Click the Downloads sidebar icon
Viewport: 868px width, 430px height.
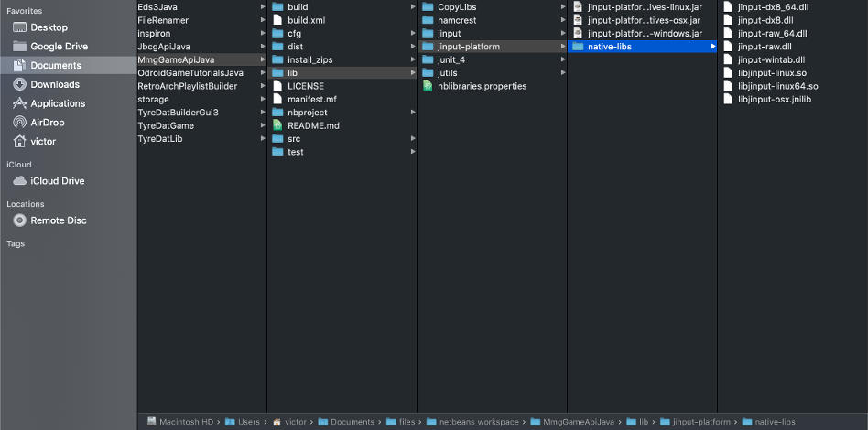[x=19, y=84]
